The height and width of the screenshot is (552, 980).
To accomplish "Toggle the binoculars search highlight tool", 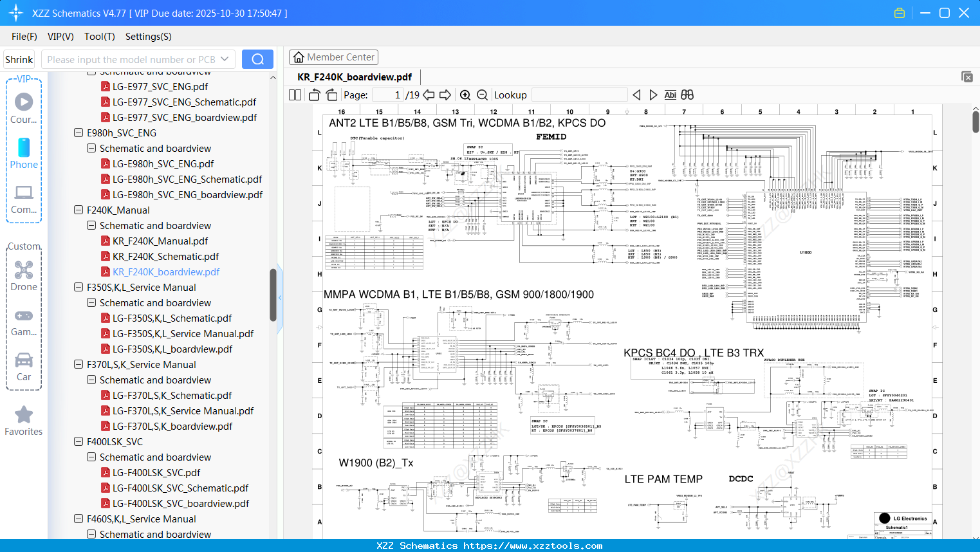I will pyautogui.click(x=687, y=95).
